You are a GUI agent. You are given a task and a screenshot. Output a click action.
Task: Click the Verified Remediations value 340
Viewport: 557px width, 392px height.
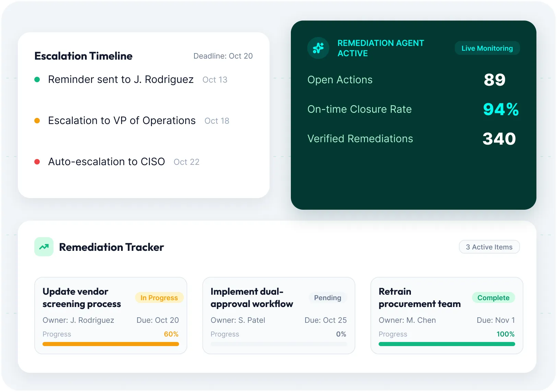(499, 139)
